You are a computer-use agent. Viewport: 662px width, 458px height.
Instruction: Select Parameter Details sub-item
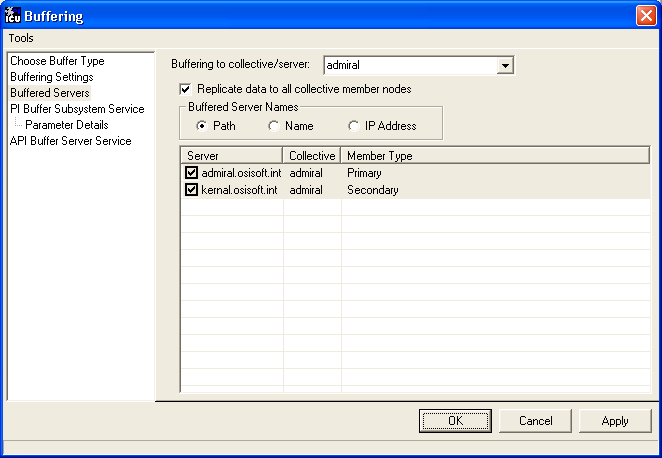point(67,125)
